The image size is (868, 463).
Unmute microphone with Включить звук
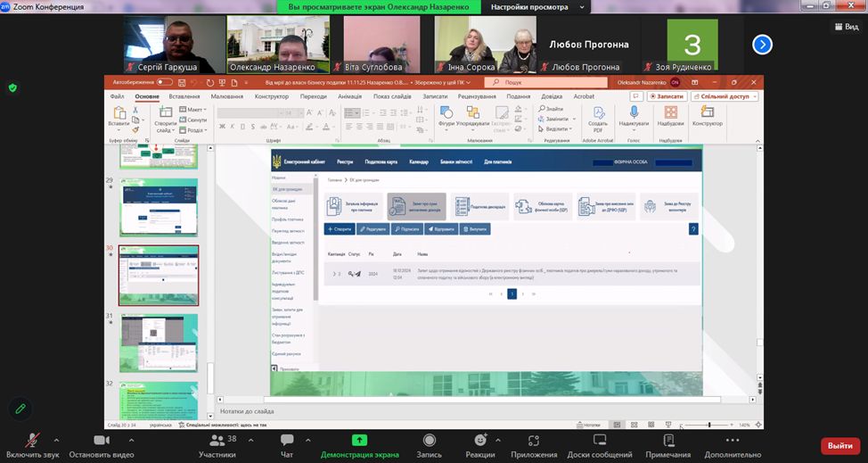[x=31, y=441]
